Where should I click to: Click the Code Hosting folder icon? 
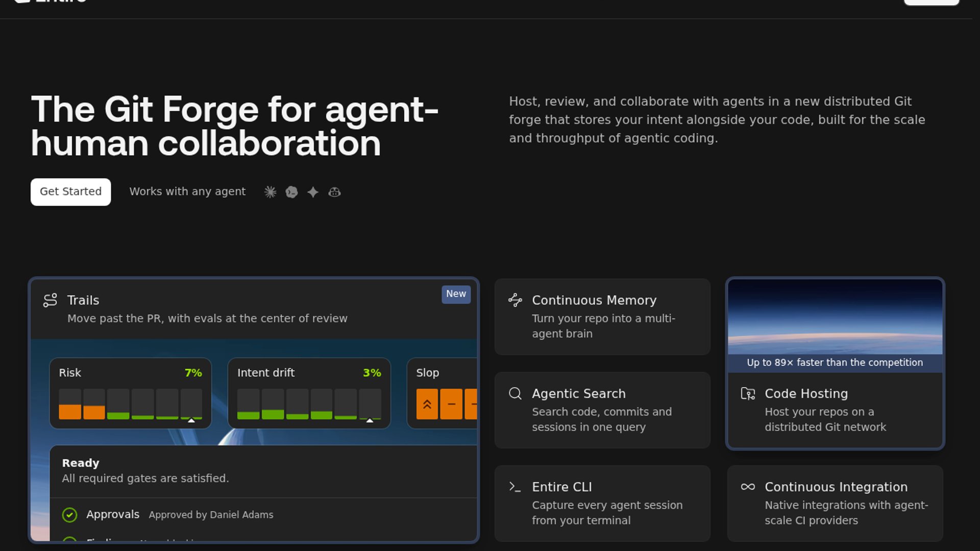(x=748, y=393)
